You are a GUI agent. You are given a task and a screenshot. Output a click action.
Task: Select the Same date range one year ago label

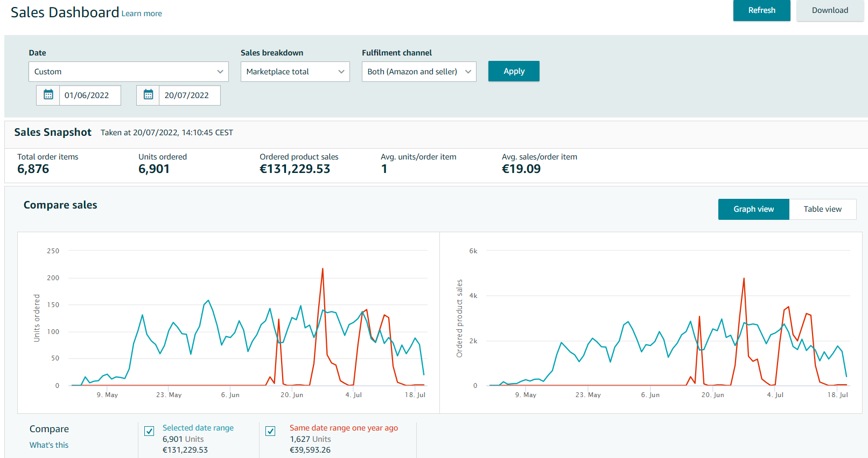[344, 428]
